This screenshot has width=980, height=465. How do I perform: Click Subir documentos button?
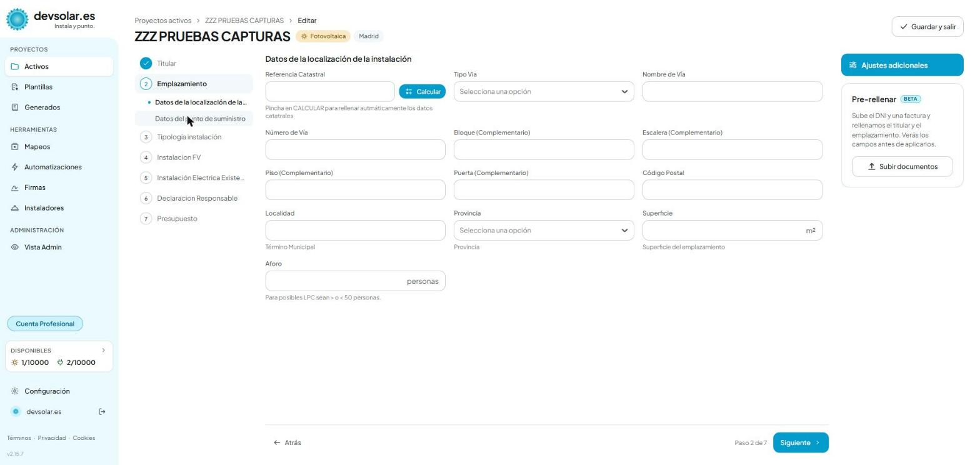tap(902, 167)
